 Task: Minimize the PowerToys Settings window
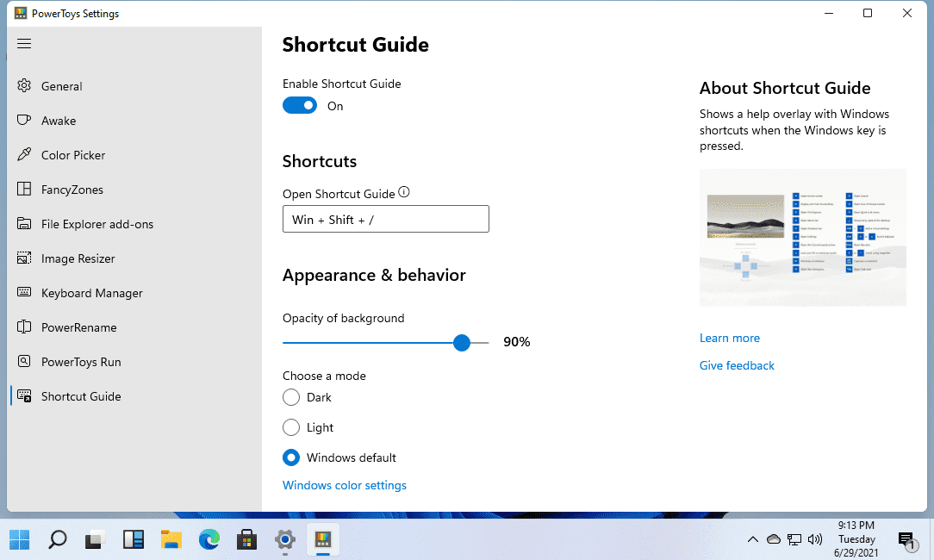829,13
